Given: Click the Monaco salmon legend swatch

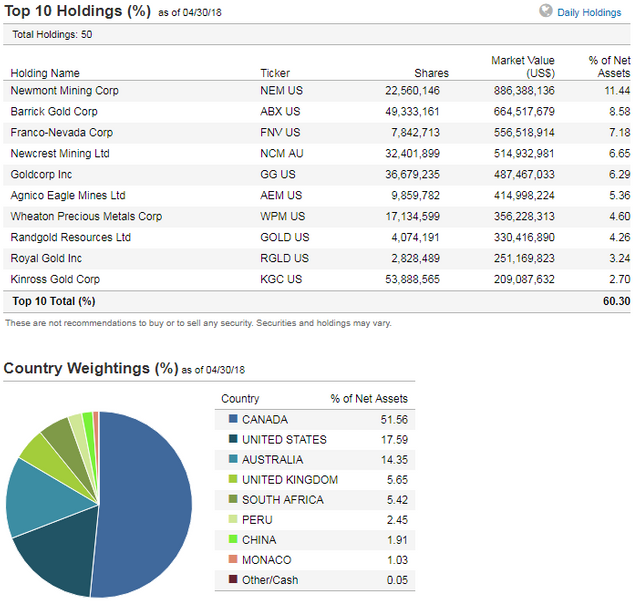Looking at the screenshot, I should [233, 559].
